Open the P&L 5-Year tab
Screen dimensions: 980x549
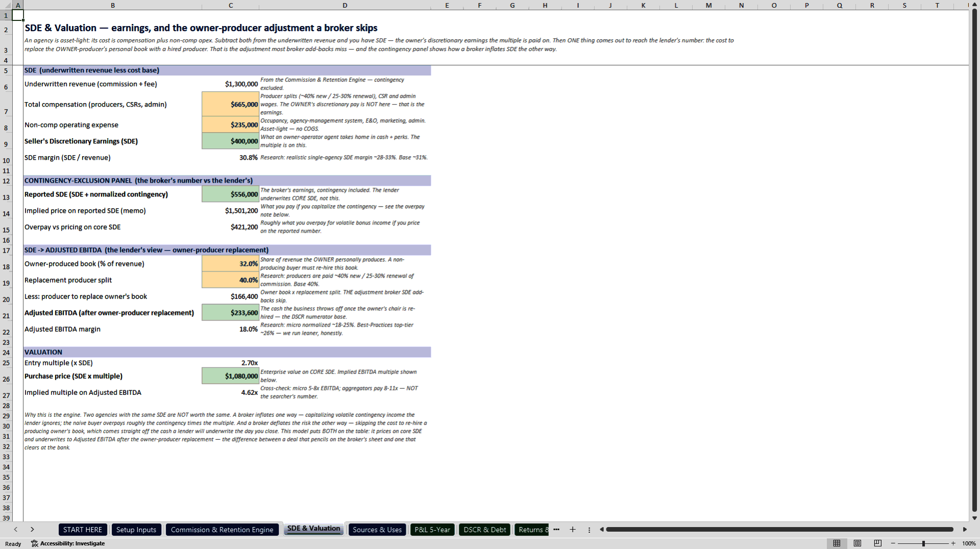coord(432,530)
